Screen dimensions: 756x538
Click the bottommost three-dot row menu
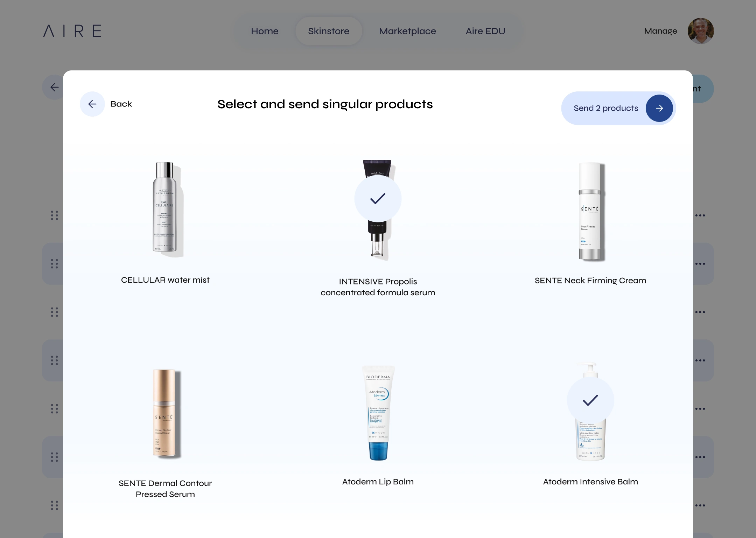700,505
